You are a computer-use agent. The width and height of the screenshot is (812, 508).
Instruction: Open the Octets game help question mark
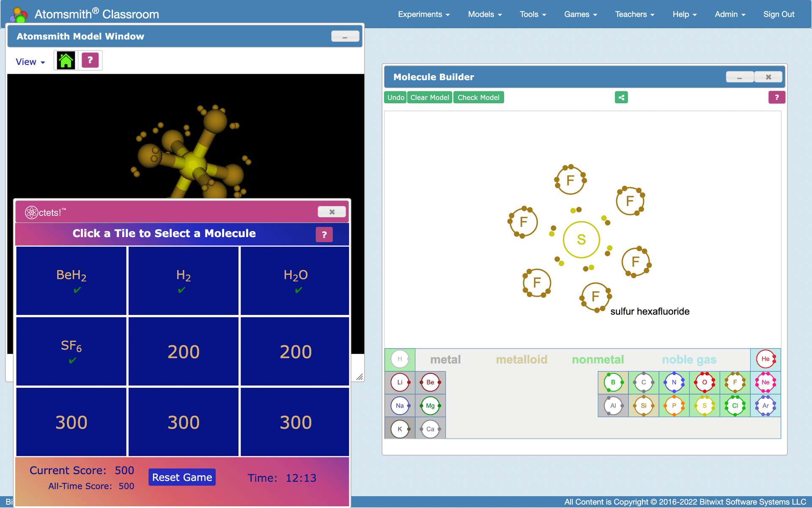[x=324, y=235]
